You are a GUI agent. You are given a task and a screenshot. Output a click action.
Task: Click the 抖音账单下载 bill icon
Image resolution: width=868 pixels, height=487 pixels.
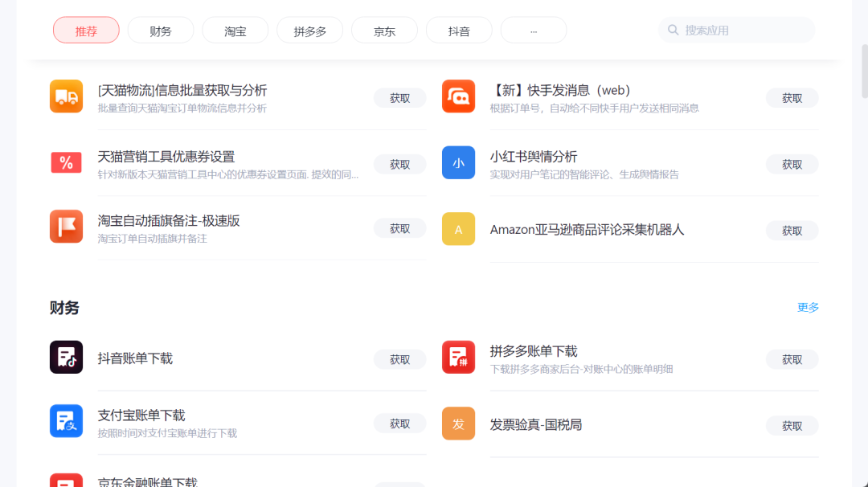tap(67, 357)
